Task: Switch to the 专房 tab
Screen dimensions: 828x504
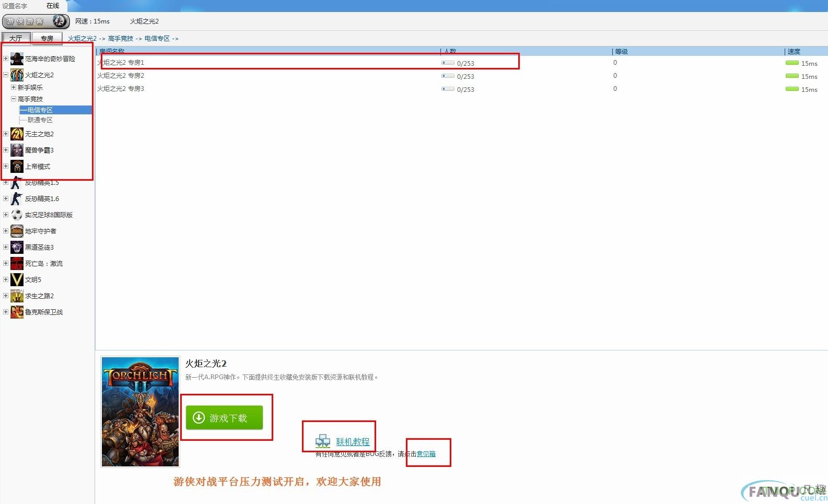Action: [x=47, y=38]
